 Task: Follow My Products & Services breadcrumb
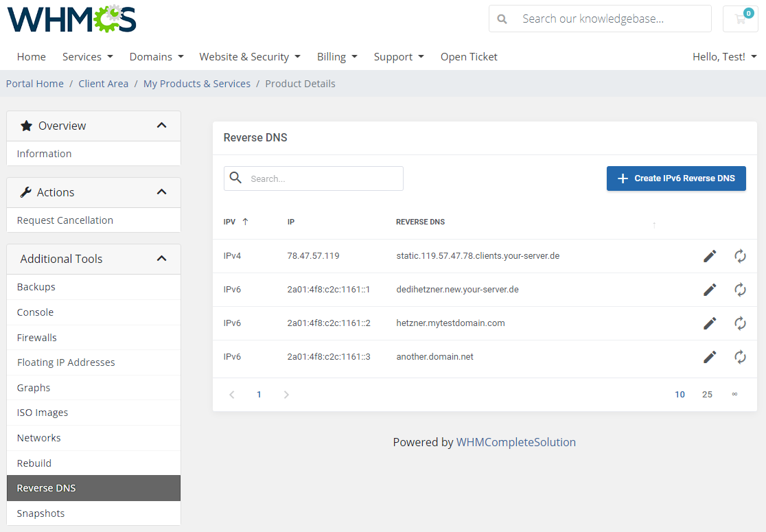click(197, 84)
